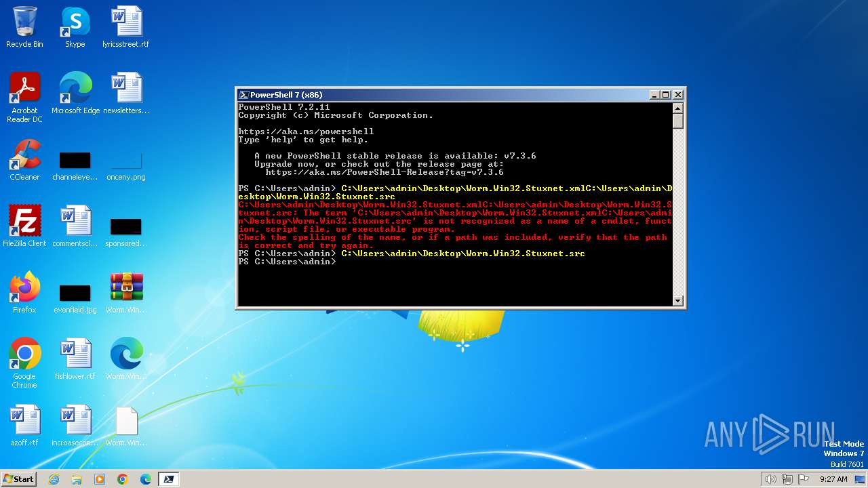Click the last empty PS C:\Users\admin> prompt
This screenshot has height=488, width=868.
coord(287,262)
